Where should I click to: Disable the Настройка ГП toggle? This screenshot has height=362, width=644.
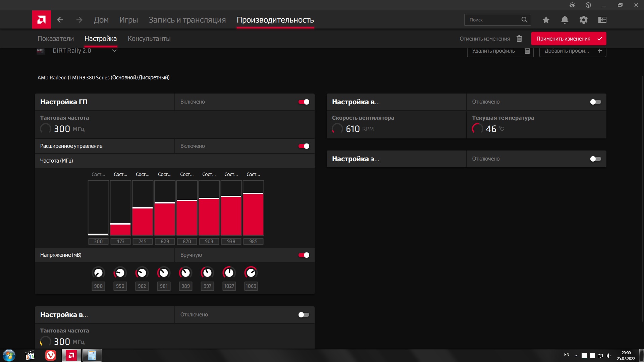(304, 102)
